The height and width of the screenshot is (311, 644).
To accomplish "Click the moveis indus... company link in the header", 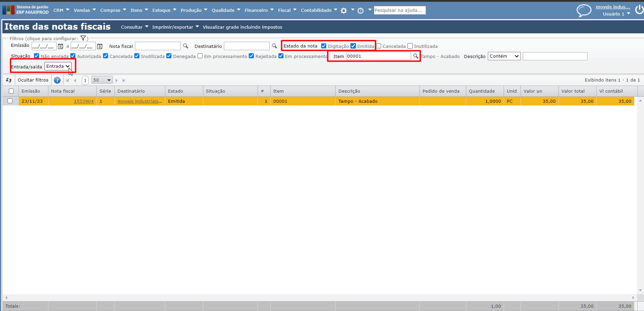I will [x=613, y=7].
